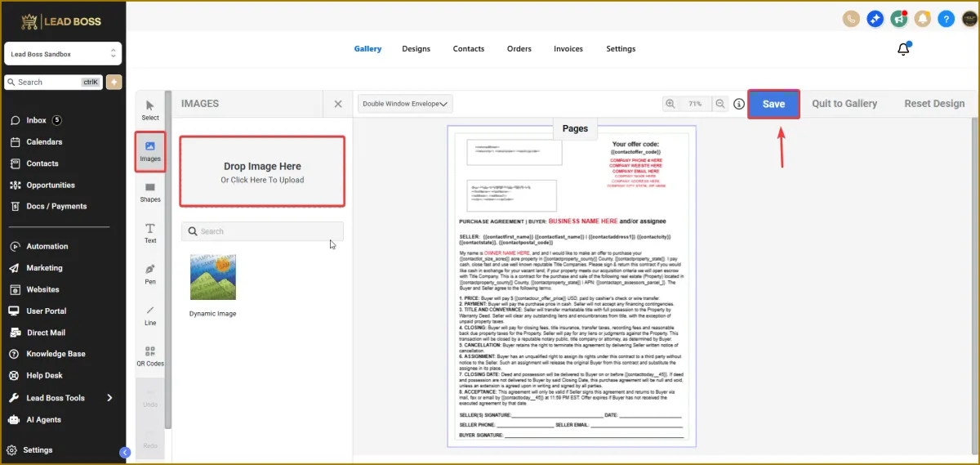Click the Drop Image Here upload area

[x=262, y=172]
